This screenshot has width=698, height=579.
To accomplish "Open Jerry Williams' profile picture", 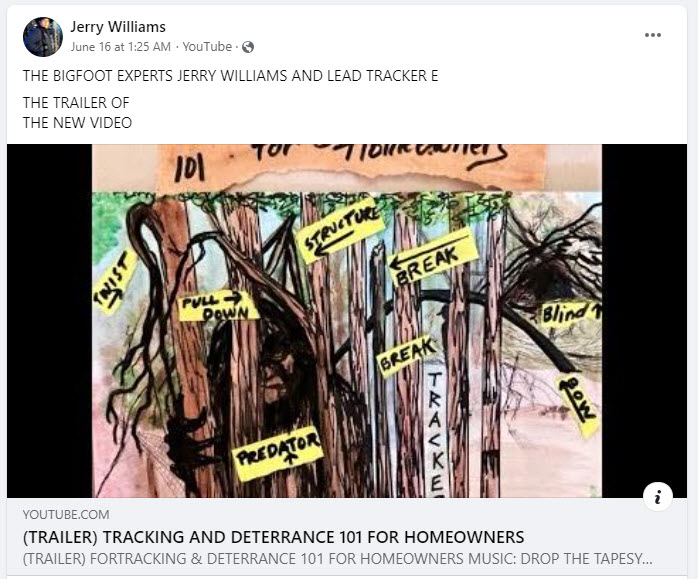I will pos(43,37).
